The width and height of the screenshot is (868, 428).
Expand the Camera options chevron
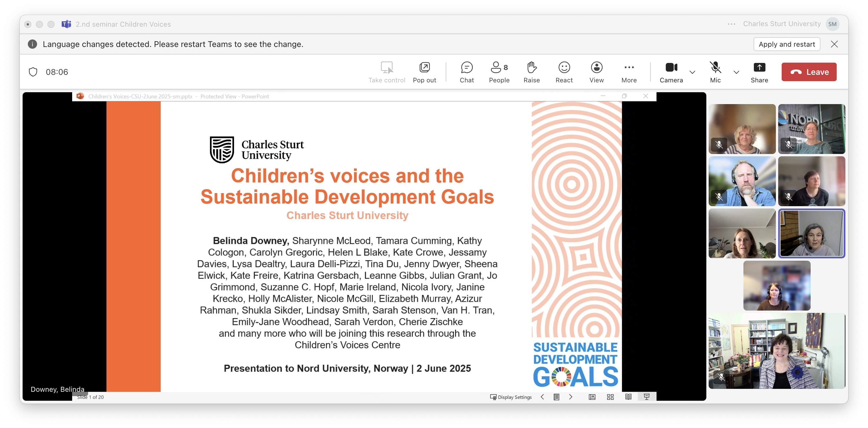coord(692,72)
